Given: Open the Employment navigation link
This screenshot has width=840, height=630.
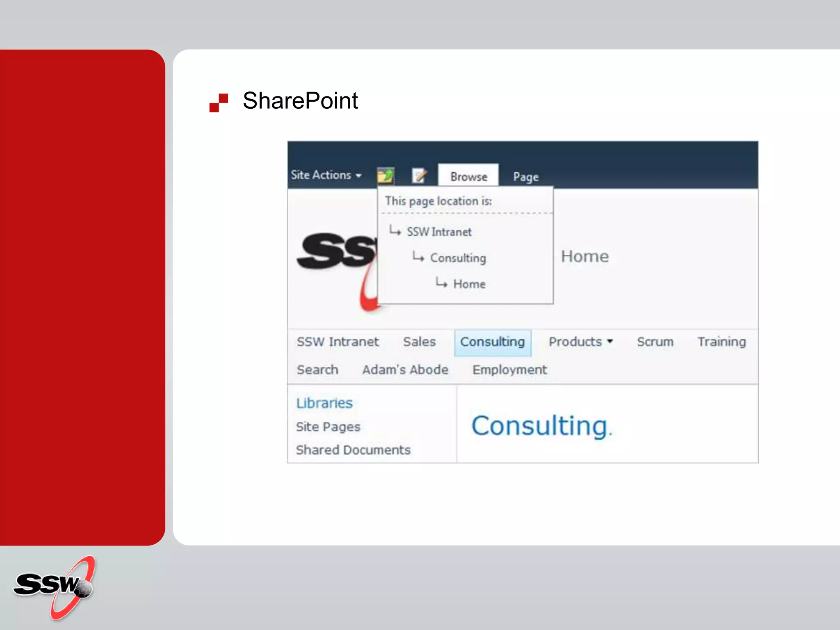Looking at the screenshot, I should point(509,370).
